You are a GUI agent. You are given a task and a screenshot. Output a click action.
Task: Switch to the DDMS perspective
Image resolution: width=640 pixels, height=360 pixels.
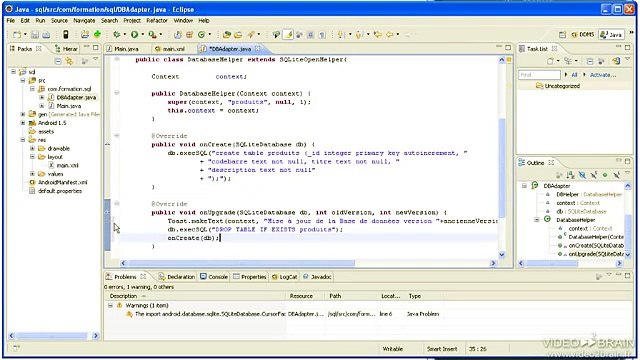tap(583, 35)
